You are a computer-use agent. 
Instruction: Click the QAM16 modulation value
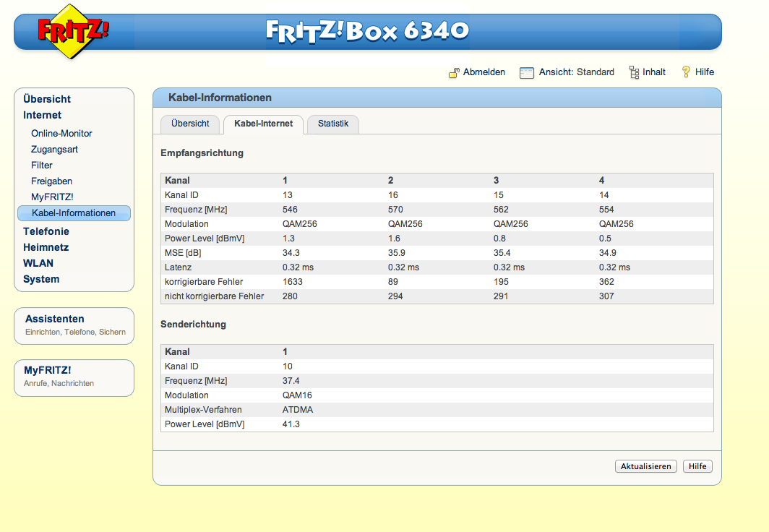297,395
